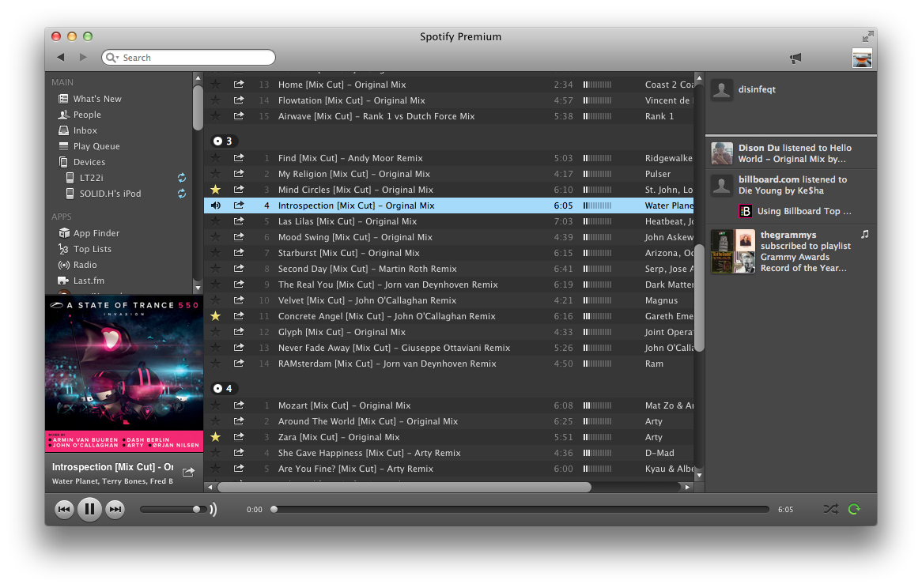The image size is (922, 588).
Task: Open thegrammys profile link
Action: pyautogui.click(x=788, y=235)
